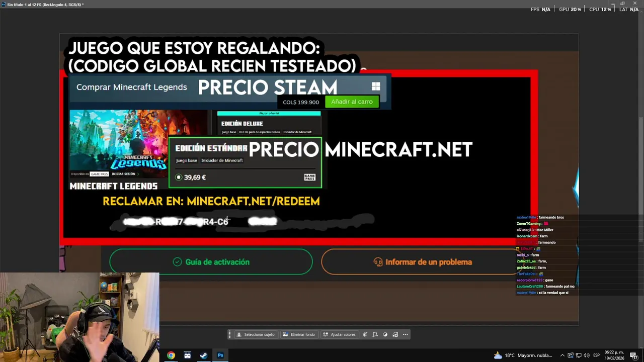Image resolution: width=644 pixels, height=362 pixels.
Task: Switch the ESP input language indicator
Action: [x=596, y=355]
